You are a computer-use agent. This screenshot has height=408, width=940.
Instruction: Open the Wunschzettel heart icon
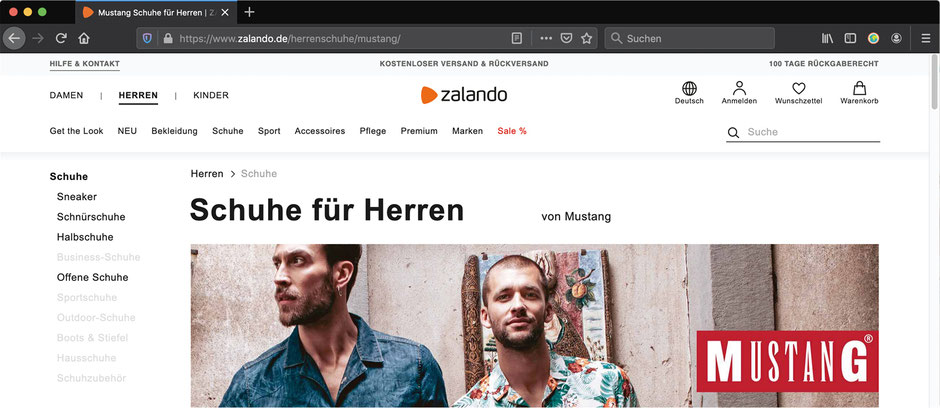click(x=799, y=89)
